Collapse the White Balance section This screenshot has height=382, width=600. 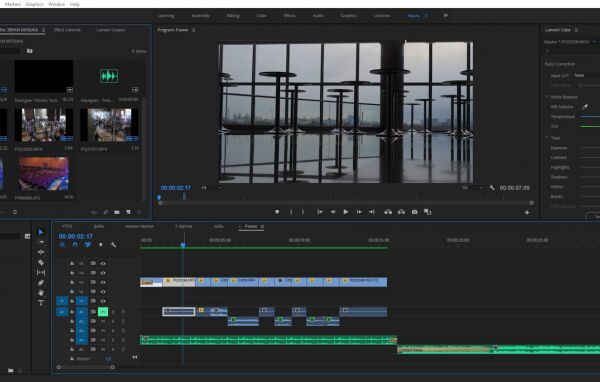tap(547, 97)
